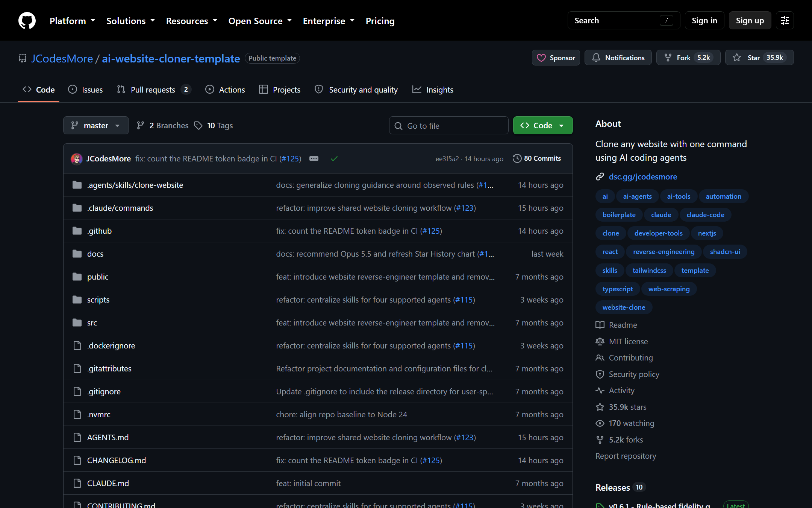This screenshot has height=508, width=812.
Task: Expand the Platform menu
Action: pos(72,21)
